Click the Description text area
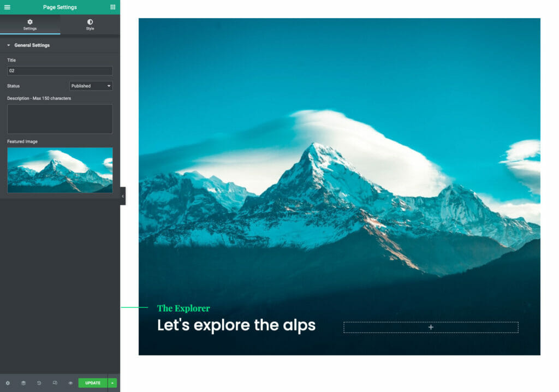Screen dimensions: 559x392 (x=60, y=119)
